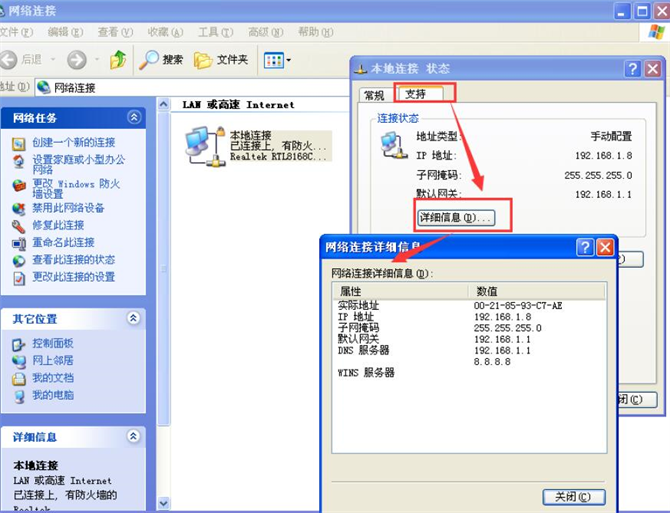Click the Control Panel icon in sidebar

(x=18, y=345)
